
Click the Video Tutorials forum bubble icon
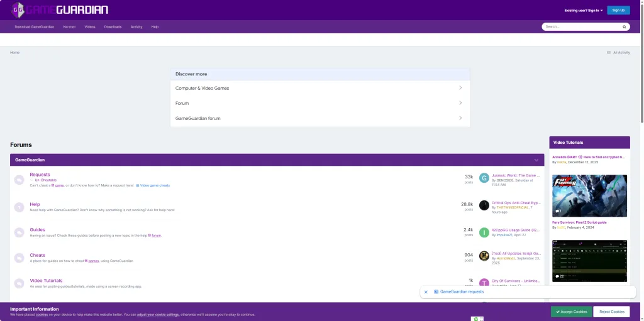[19, 283]
